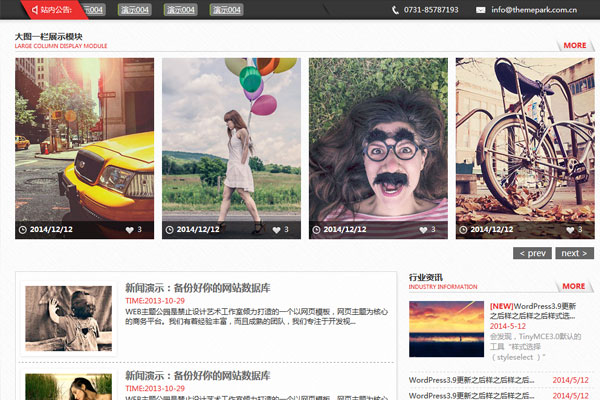Viewport: 600px width, 400px height.
Task: Advance the carousel with 'next' button
Action: point(574,253)
